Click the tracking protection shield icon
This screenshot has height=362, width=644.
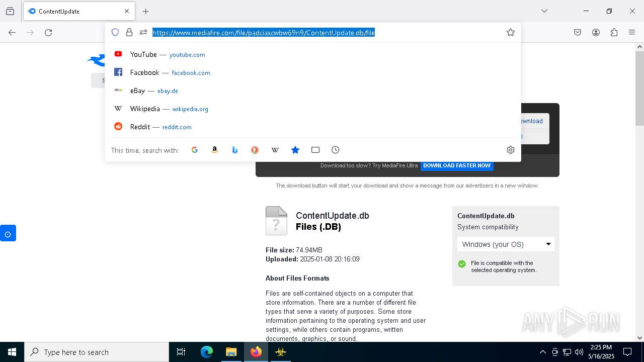tap(115, 32)
